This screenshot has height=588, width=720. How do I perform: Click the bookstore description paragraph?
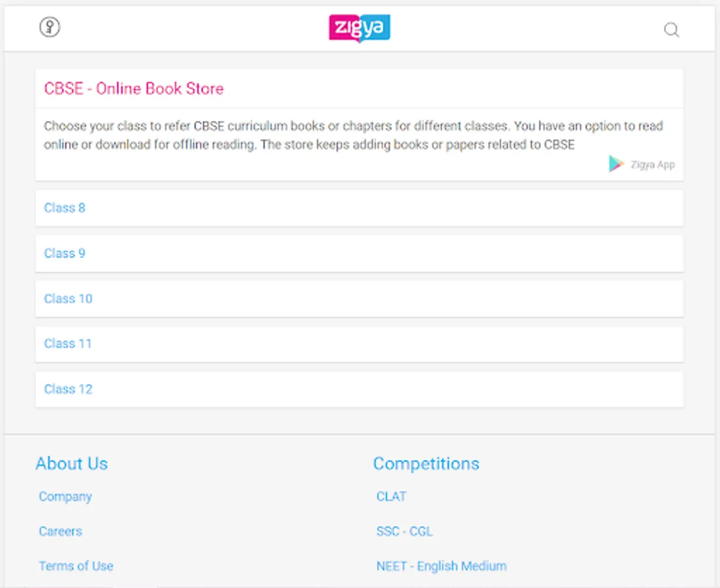coord(353,135)
